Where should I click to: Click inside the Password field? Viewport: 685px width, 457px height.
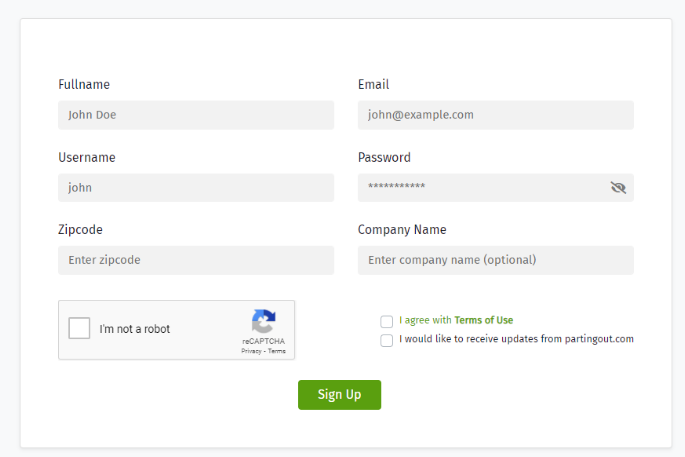[480, 187]
